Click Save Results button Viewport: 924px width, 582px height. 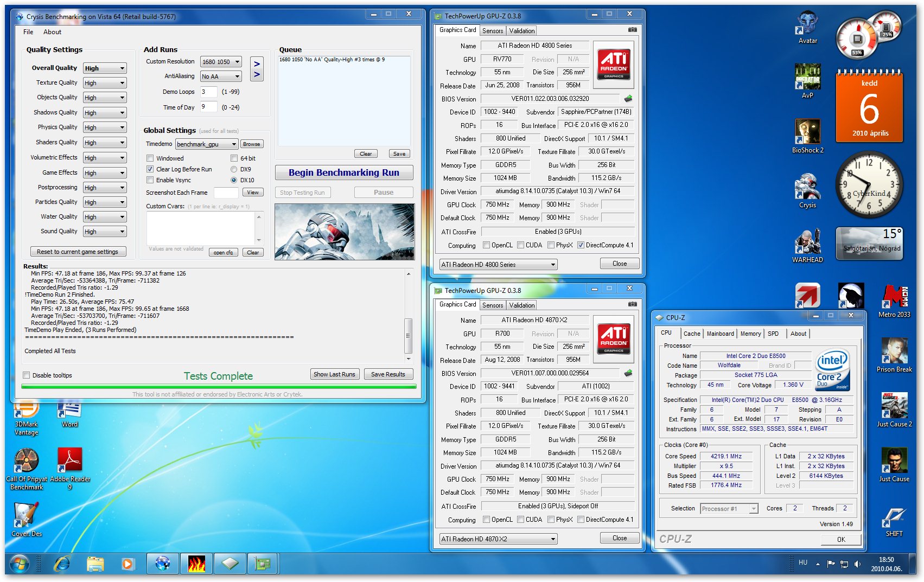[388, 374]
